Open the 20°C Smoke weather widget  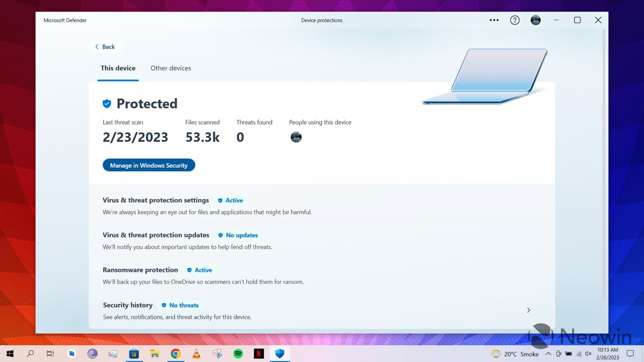(515, 354)
